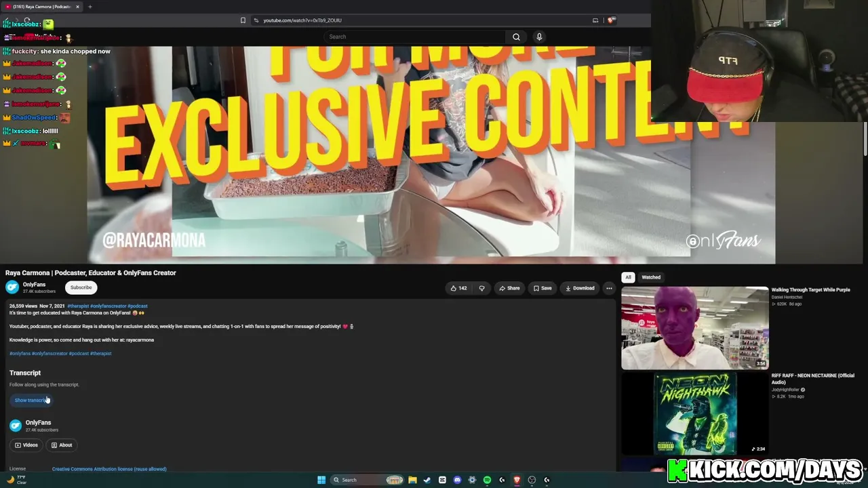Open the weather widget showing Clear
The height and width of the screenshot is (488, 868).
(x=16, y=480)
